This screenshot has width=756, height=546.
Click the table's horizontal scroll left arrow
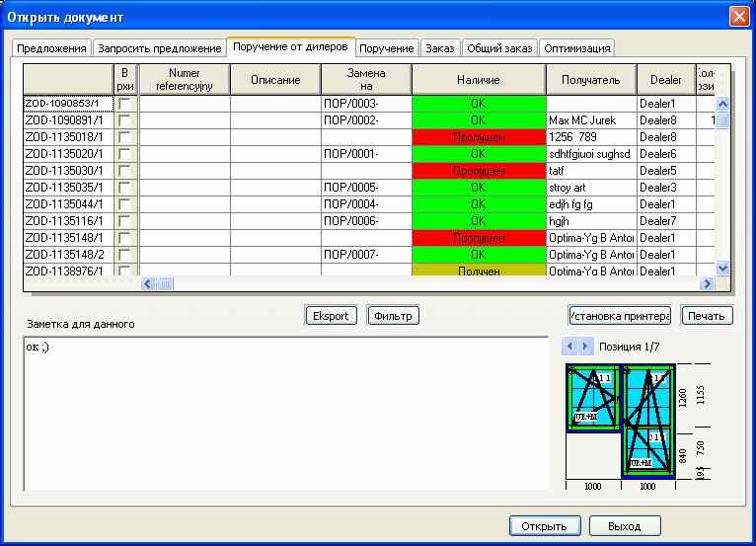click(148, 283)
